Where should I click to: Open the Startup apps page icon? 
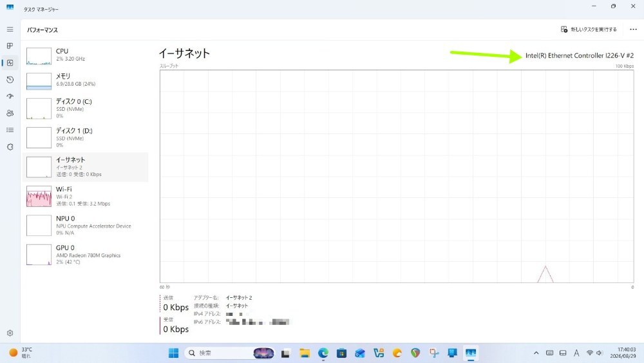(10, 96)
